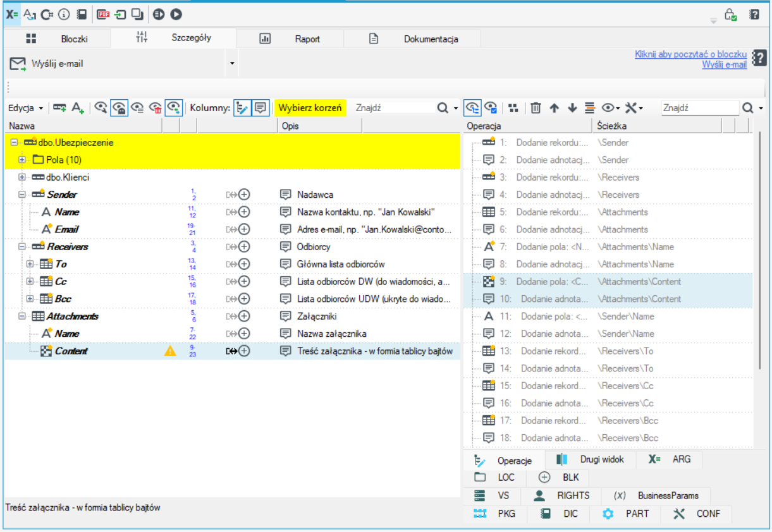Screen dimensions: 772x532
Task: Open the Edycja dropdown menu
Action: click(26, 108)
